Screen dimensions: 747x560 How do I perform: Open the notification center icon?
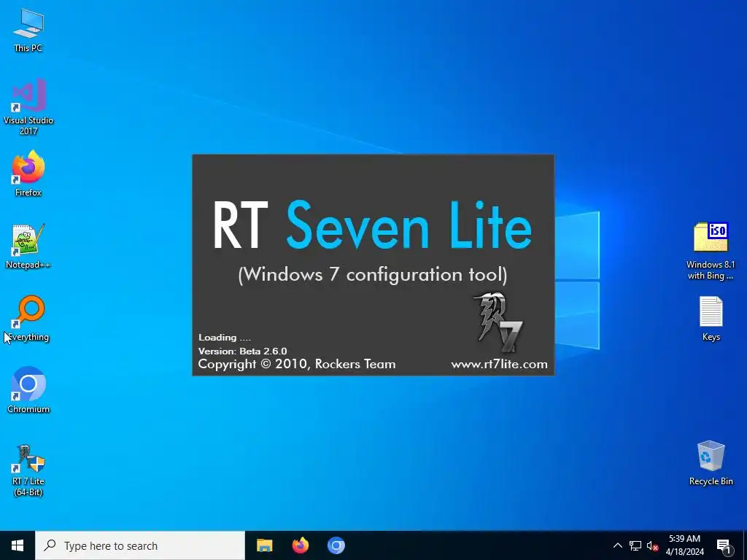tap(724, 547)
